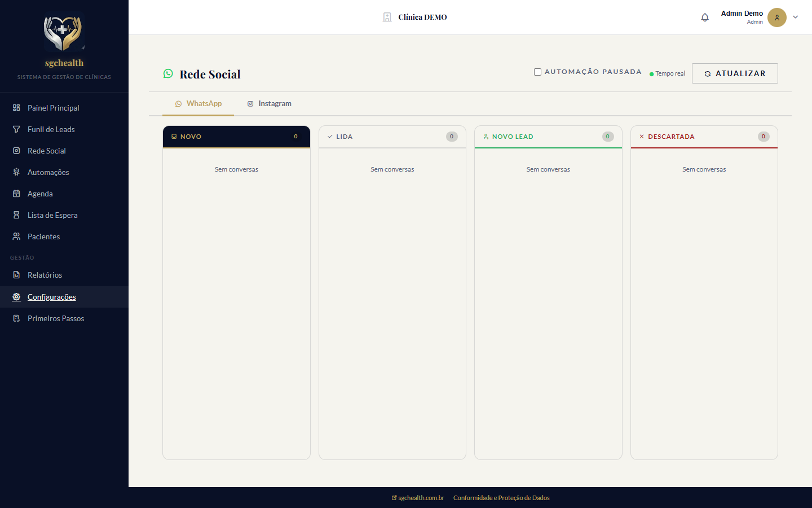Click the sgchealth brand name
The height and width of the screenshot is (508, 812).
point(64,63)
